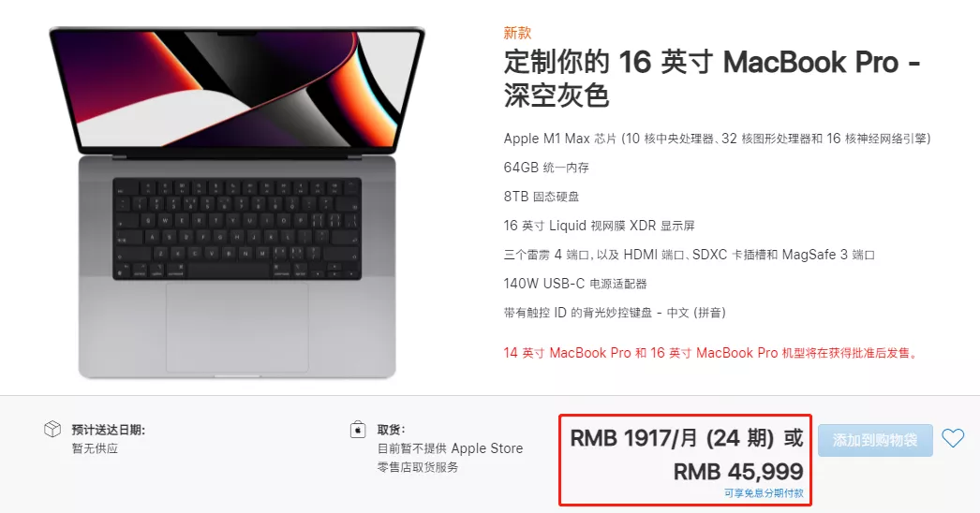980x513 pixels.
Task: Click the 140W USB-C 电源适配器 line
Action: (575, 284)
